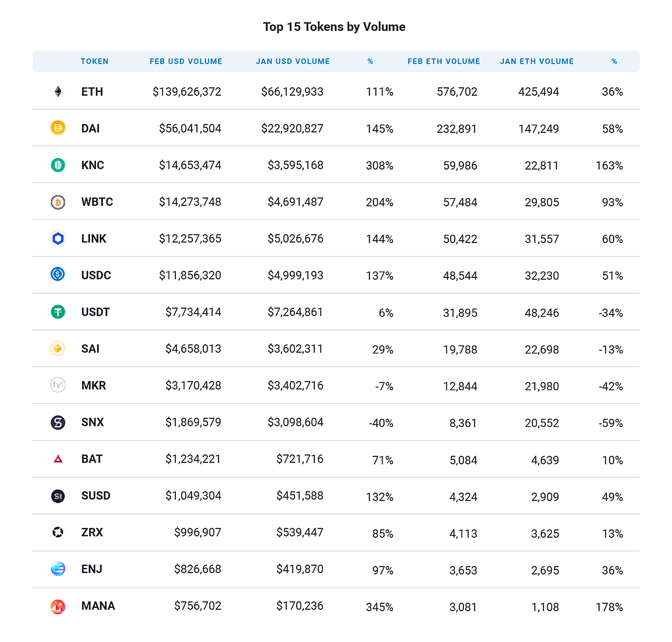Viewport: 672px width, 642px height.
Task: Select the green KNC token icon
Action: (x=58, y=165)
